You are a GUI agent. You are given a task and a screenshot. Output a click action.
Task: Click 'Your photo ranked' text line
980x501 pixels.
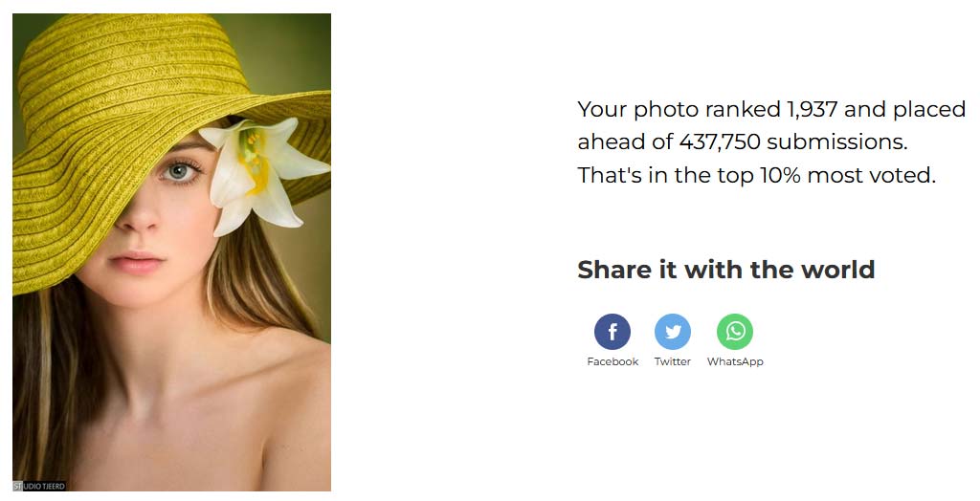click(x=679, y=109)
